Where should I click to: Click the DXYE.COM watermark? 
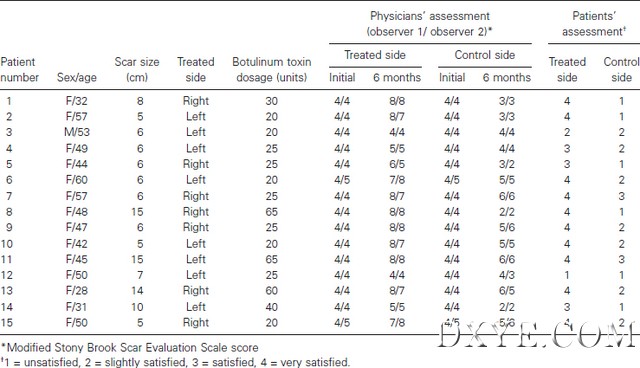[x=538, y=335]
